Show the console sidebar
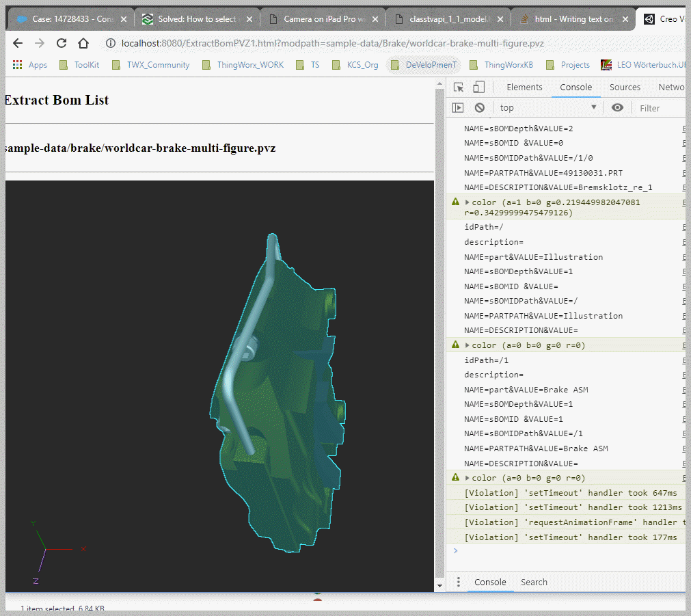The height and width of the screenshot is (616, 691). pyautogui.click(x=458, y=107)
